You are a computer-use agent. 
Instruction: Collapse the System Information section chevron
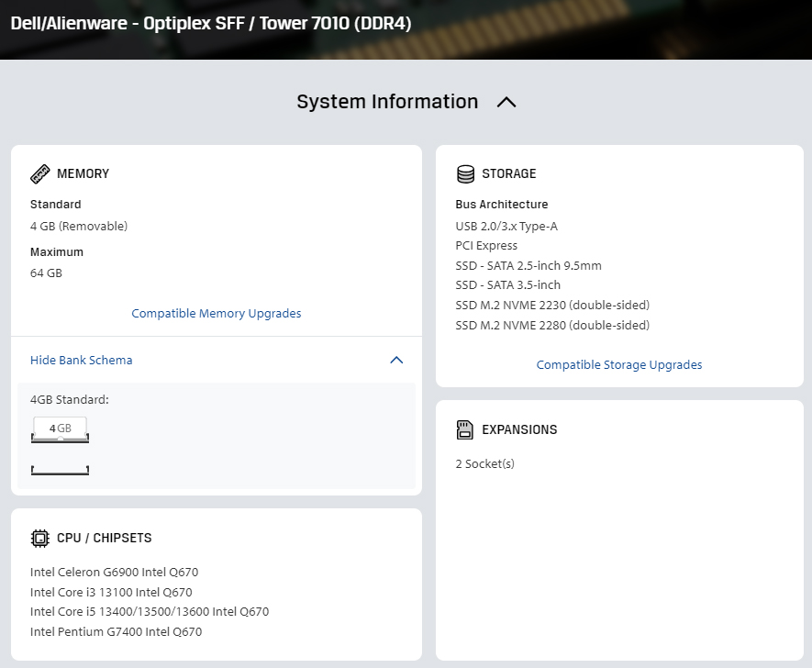pyautogui.click(x=506, y=103)
